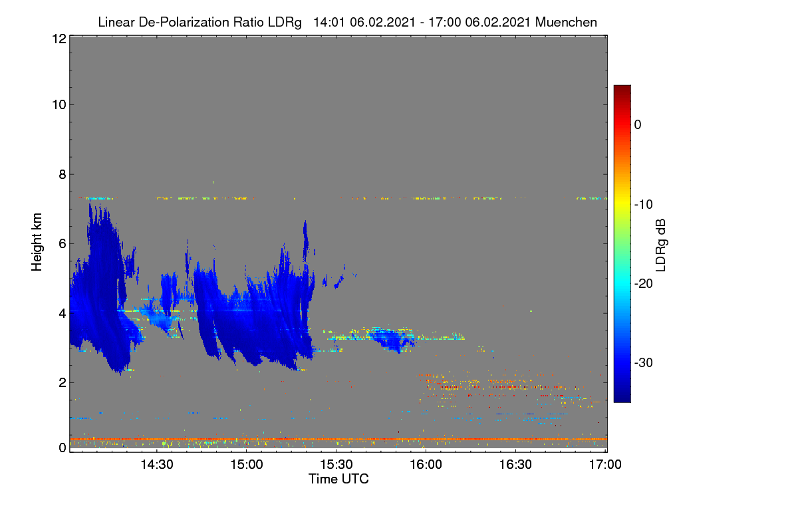Image resolution: width=798 pixels, height=532 pixels.
Task: Click the 'Muenchen' location label in title
Action: tap(566, 22)
